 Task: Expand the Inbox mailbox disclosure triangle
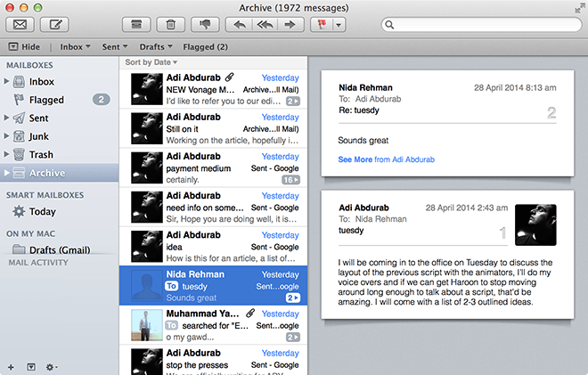(7, 82)
